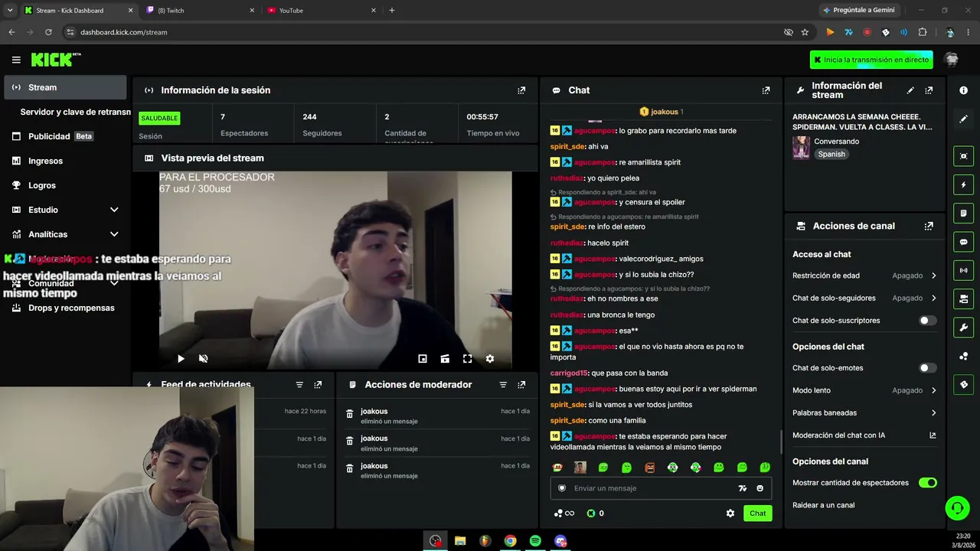Screen dimensions: 980x551
Task: Open Drops y recompensas
Action: (x=65, y=308)
